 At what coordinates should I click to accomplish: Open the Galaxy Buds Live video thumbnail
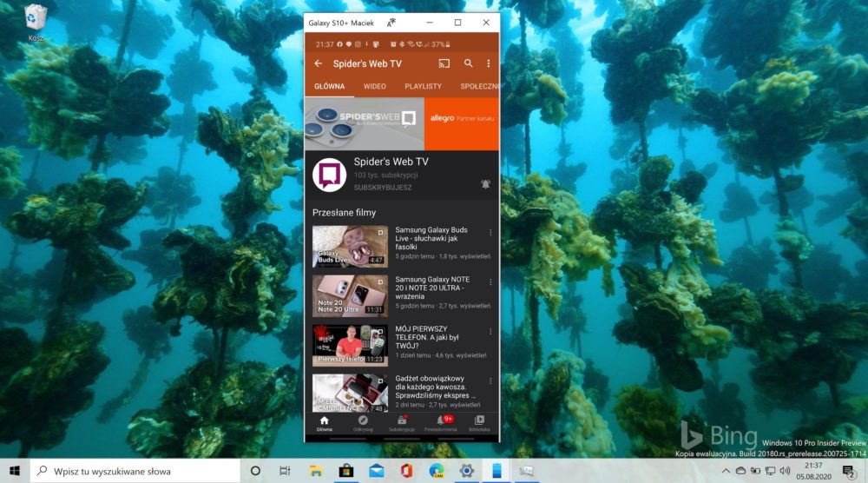(x=350, y=247)
